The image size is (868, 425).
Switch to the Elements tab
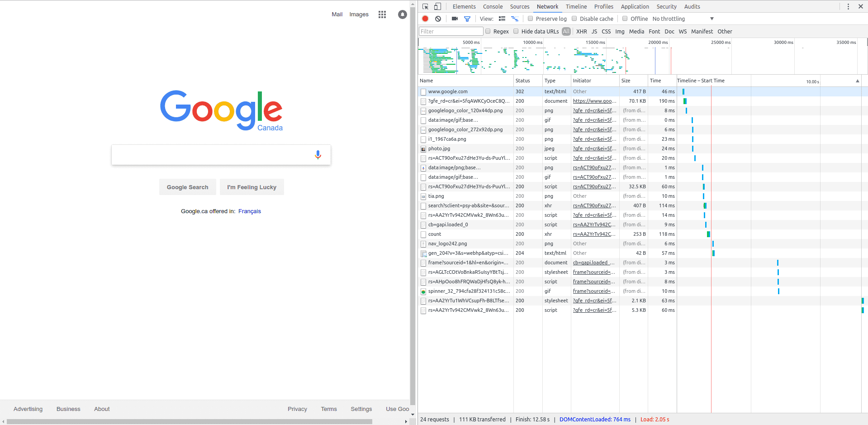(464, 6)
